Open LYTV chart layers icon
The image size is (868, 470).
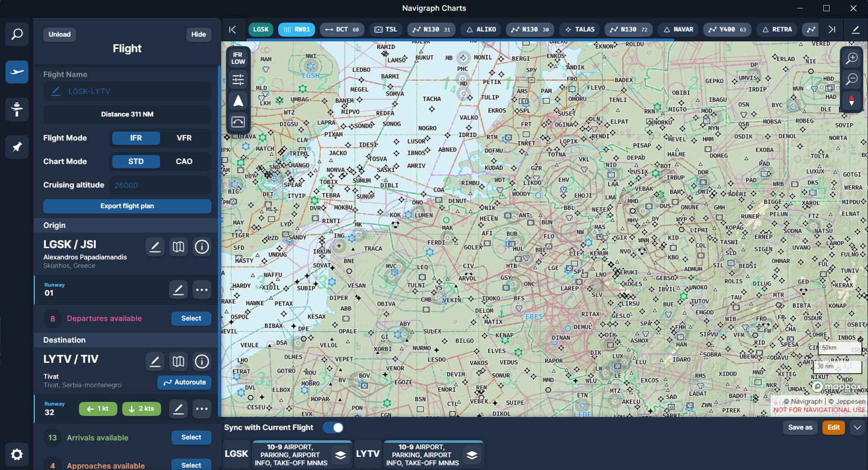tap(472, 454)
